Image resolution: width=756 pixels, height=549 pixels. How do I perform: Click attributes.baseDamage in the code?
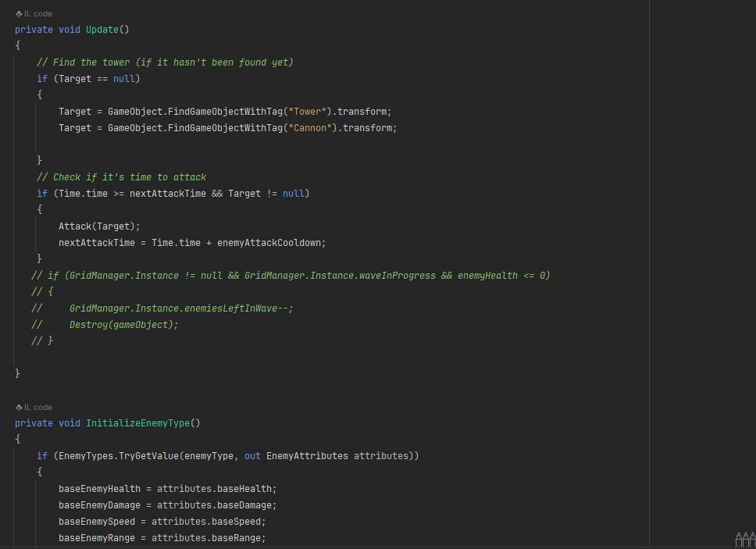pos(217,505)
